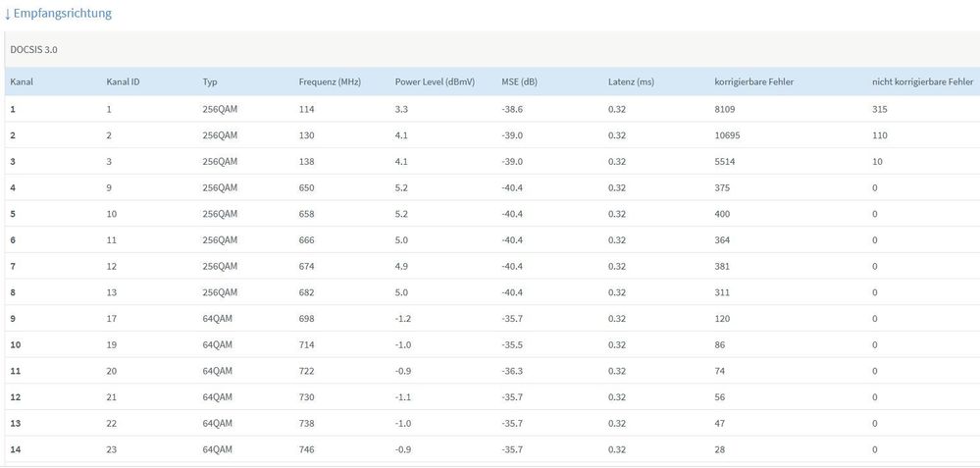Click the Latenz (ms) column header
The height and width of the screenshot is (468, 980).
click(631, 81)
